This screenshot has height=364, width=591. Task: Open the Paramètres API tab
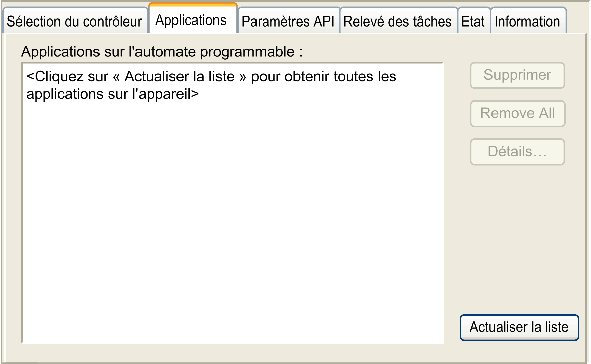tap(288, 21)
